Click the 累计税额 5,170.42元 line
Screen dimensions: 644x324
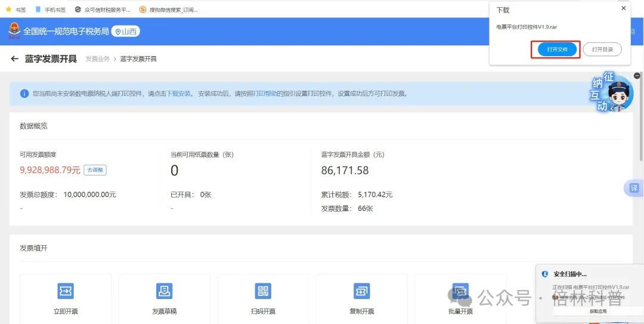(357, 195)
